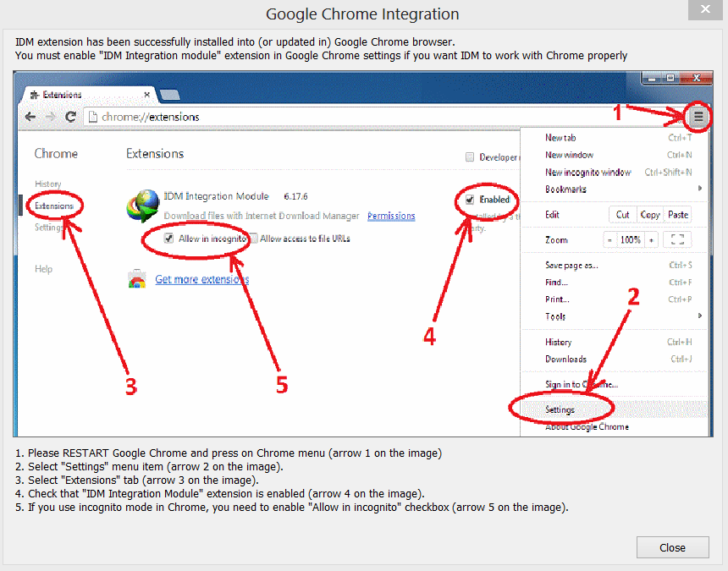728x571 pixels.
Task: Click IDM Integration Module extension name
Action: 217,196
